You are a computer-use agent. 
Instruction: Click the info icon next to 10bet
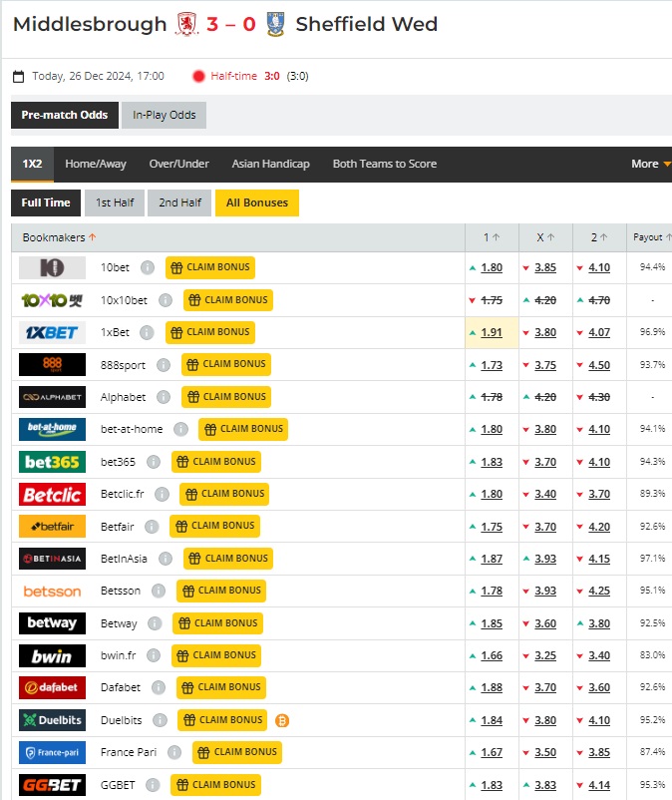(x=148, y=267)
